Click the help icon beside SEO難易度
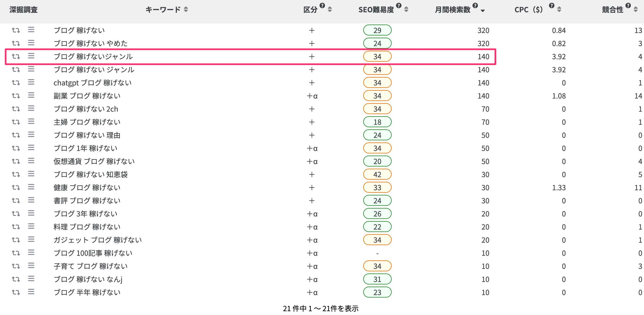The height and width of the screenshot is (315, 644). click(399, 5)
